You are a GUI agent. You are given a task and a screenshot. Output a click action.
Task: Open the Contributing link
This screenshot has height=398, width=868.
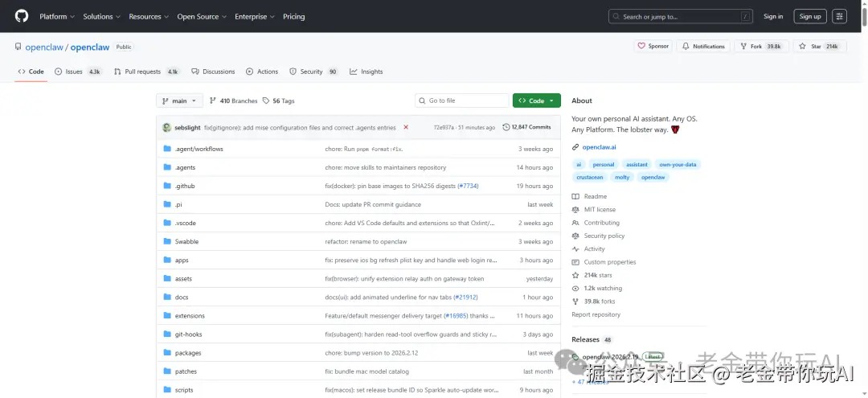click(x=602, y=223)
